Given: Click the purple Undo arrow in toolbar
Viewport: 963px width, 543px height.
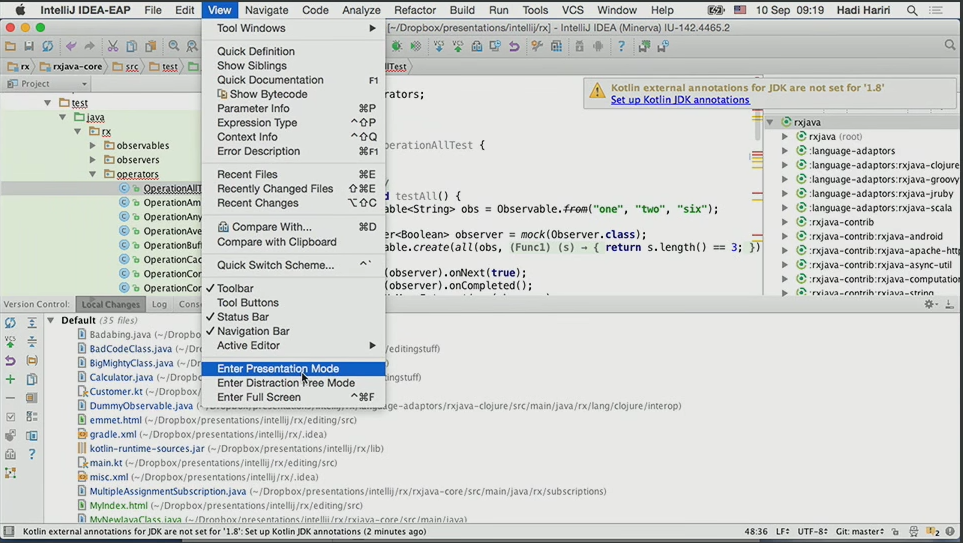Looking at the screenshot, I should coord(71,46).
